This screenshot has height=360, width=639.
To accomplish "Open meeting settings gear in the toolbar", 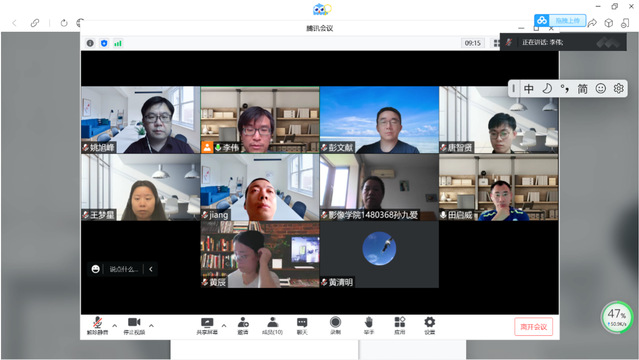I will click(x=430, y=326).
